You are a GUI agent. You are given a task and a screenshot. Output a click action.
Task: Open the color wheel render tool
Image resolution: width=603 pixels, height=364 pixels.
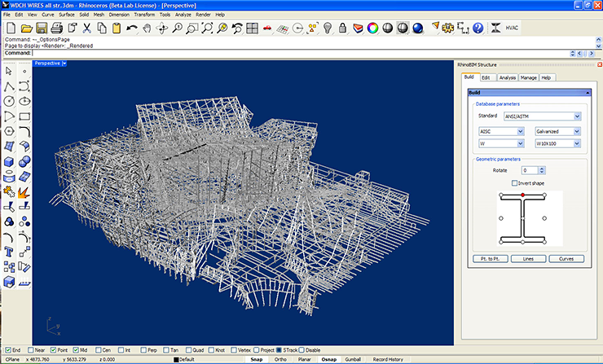pyautogui.click(x=372, y=28)
